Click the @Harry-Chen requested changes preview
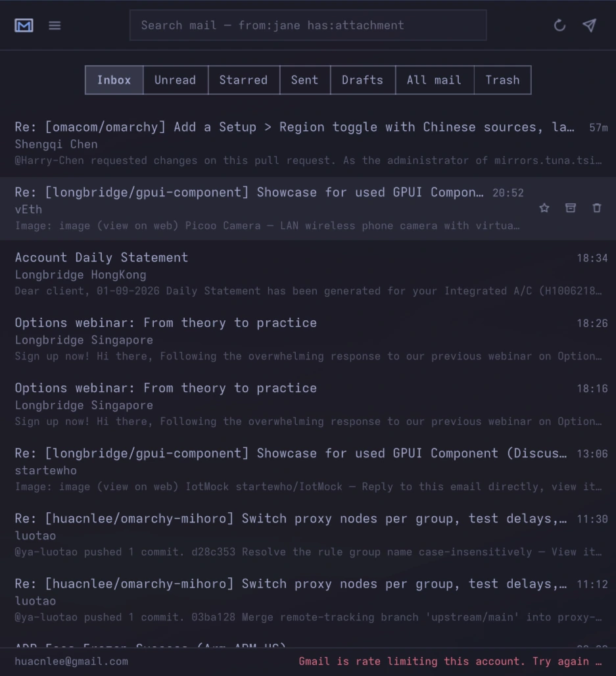 [x=308, y=161]
